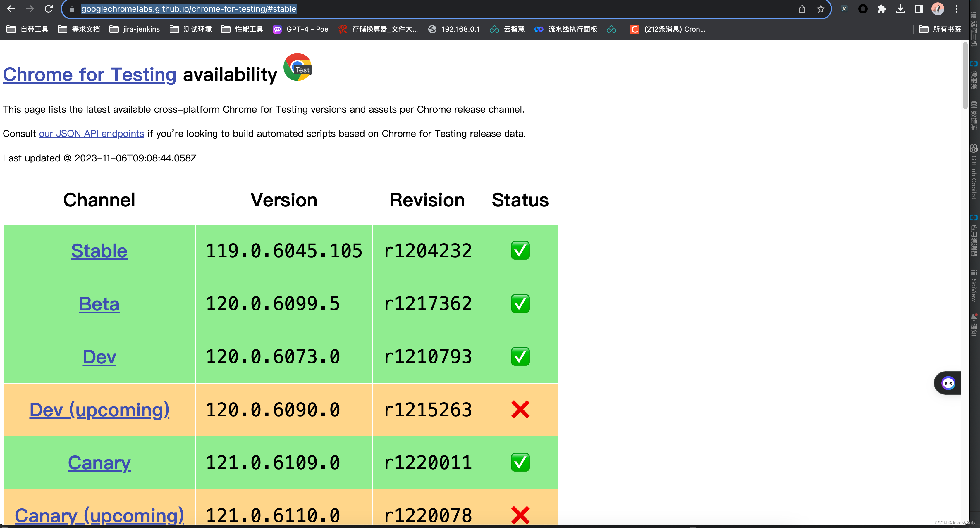Reload the current page
This screenshot has height=528, width=980.
[x=49, y=9]
